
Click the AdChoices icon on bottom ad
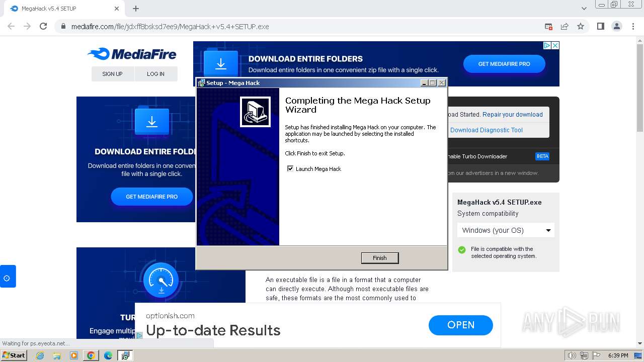click(139, 335)
